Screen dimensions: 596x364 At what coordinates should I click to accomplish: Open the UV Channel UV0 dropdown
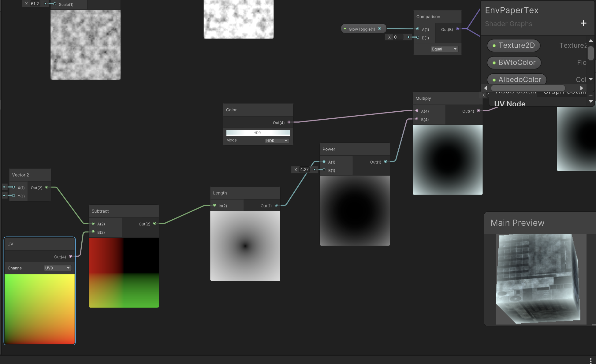(x=58, y=268)
